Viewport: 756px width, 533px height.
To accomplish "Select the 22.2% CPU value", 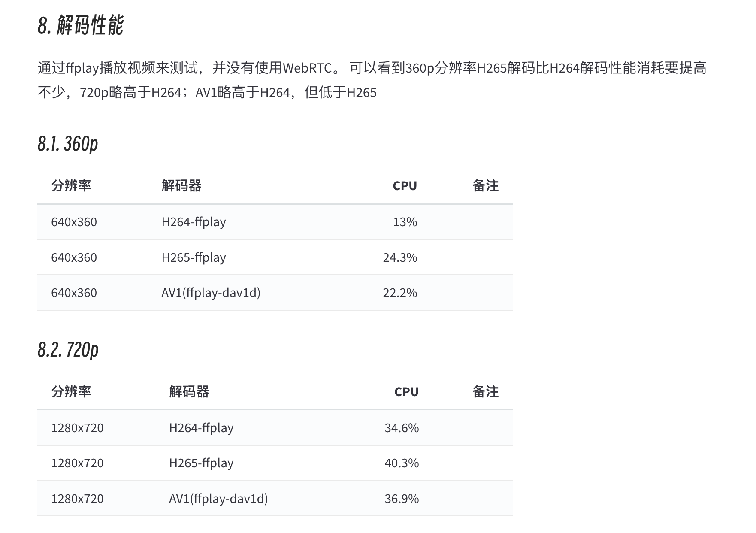I will 400,293.
